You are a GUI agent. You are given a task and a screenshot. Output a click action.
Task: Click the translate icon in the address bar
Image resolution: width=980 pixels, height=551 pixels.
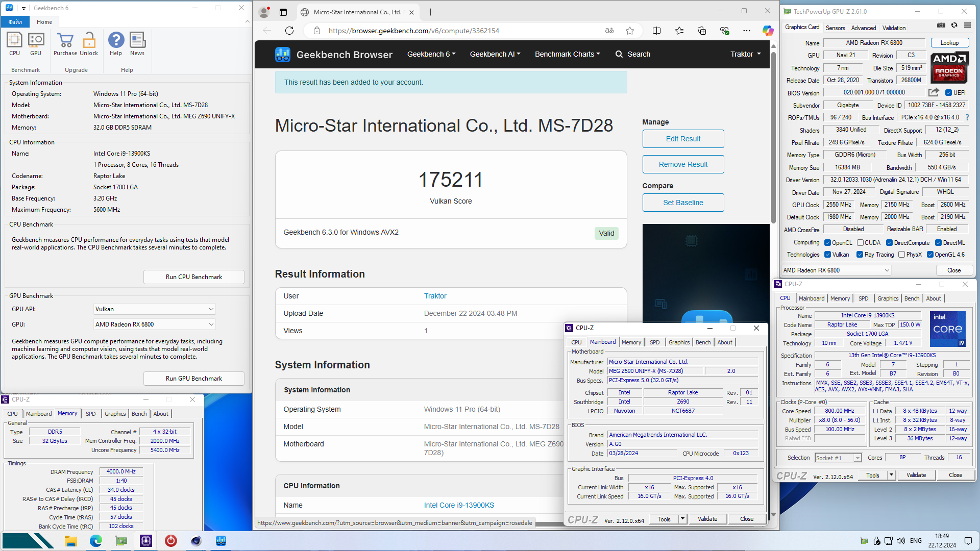pyautogui.click(x=609, y=31)
